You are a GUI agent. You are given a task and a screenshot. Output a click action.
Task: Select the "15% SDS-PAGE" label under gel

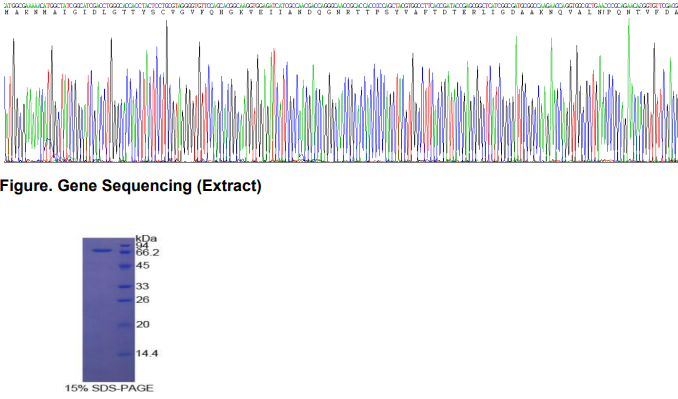[x=109, y=388]
